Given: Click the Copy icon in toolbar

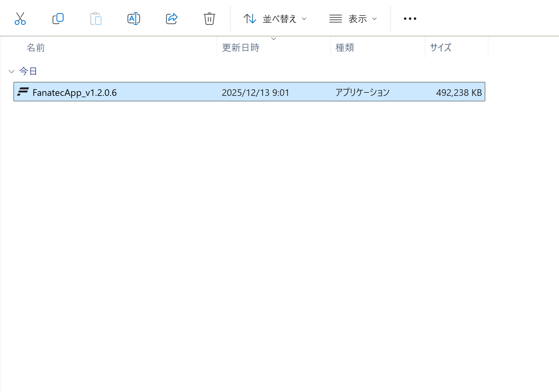Looking at the screenshot, I should click(58, 19).
